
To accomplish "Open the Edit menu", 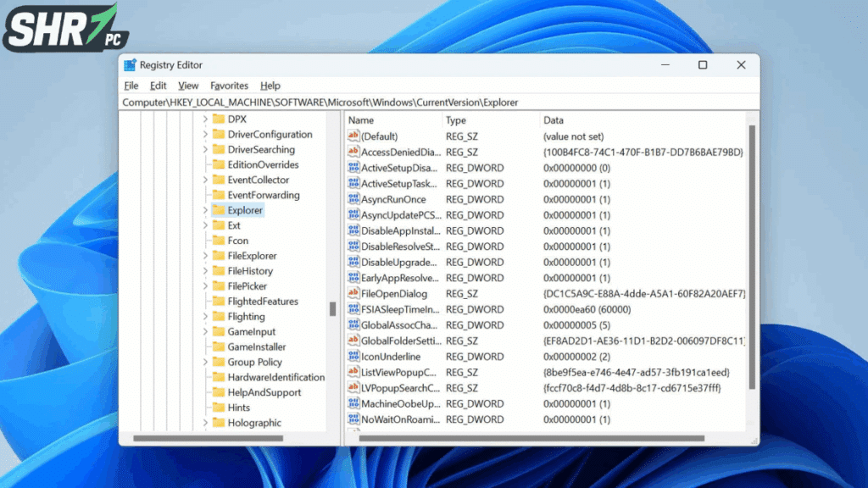I will click(x=158, y=86).
